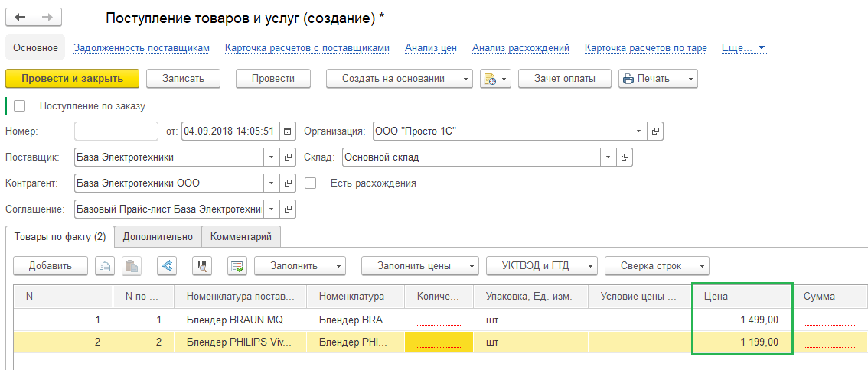This screenshot has height=370, width=868.
Task: Open the Заполнить dropdown
Action: click(x=300, y=266)
